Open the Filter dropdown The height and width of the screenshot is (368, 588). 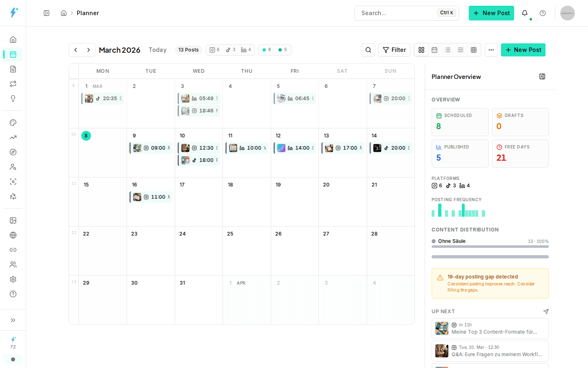click(x=394, y=50)
